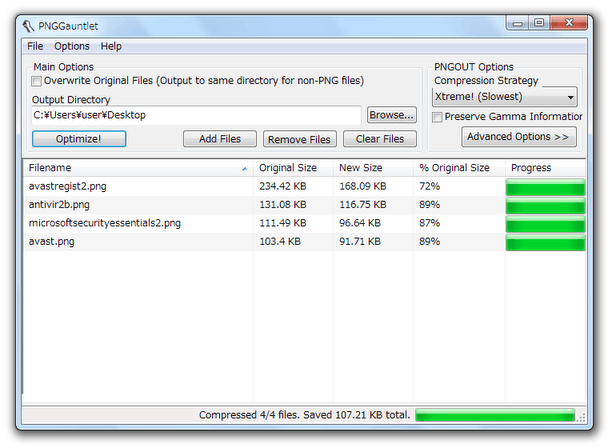Click the 72% original size value
612x448 pixels.
point(429,187)
